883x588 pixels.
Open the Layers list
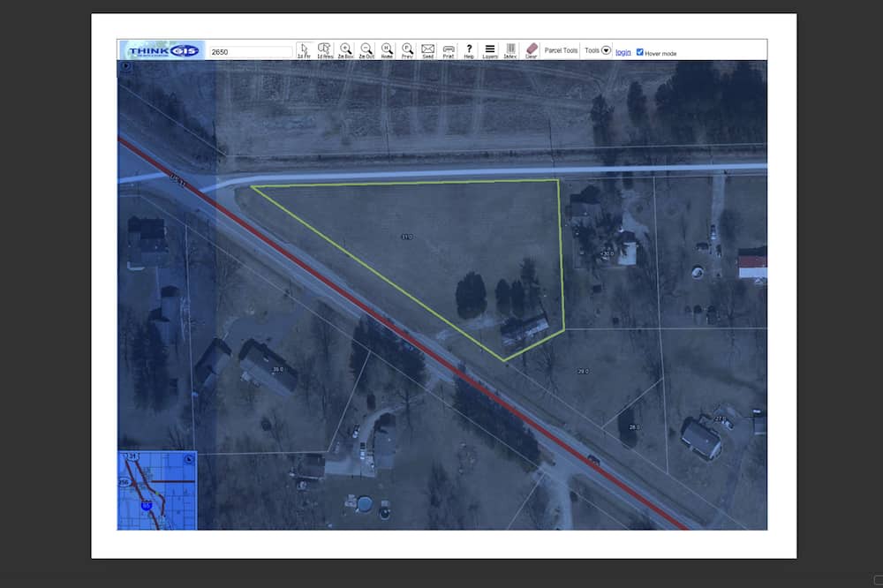point(489,49)
